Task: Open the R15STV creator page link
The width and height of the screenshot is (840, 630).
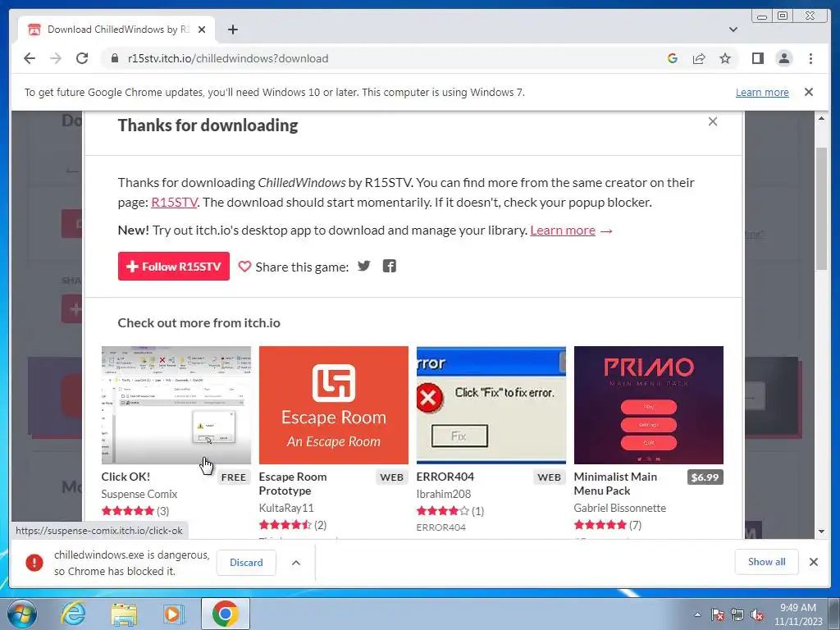Action: point(174,203)
